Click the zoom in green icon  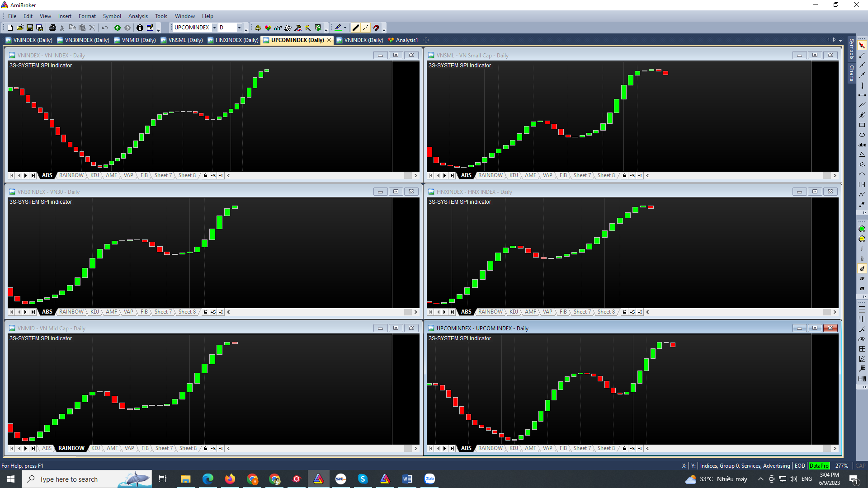click(862, 229)
